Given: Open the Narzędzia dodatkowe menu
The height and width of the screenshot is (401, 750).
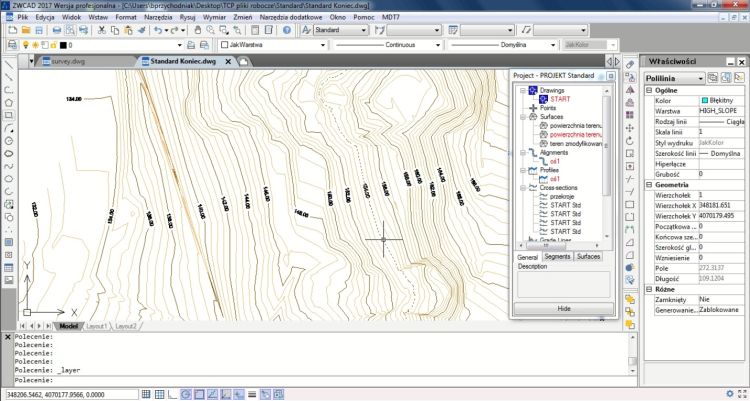Looking at the screenshot, I should pyautogui.click(x=291, y=17).
